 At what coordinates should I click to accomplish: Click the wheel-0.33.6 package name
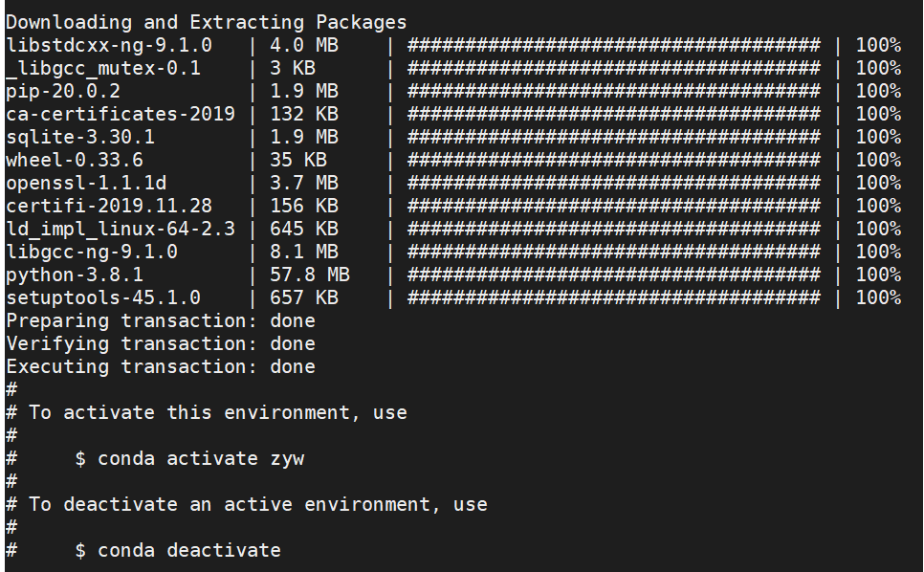[75, 161]
